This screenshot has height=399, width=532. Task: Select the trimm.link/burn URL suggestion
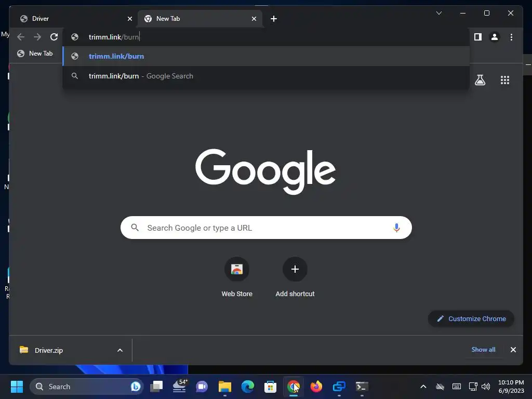coord(266,56)
